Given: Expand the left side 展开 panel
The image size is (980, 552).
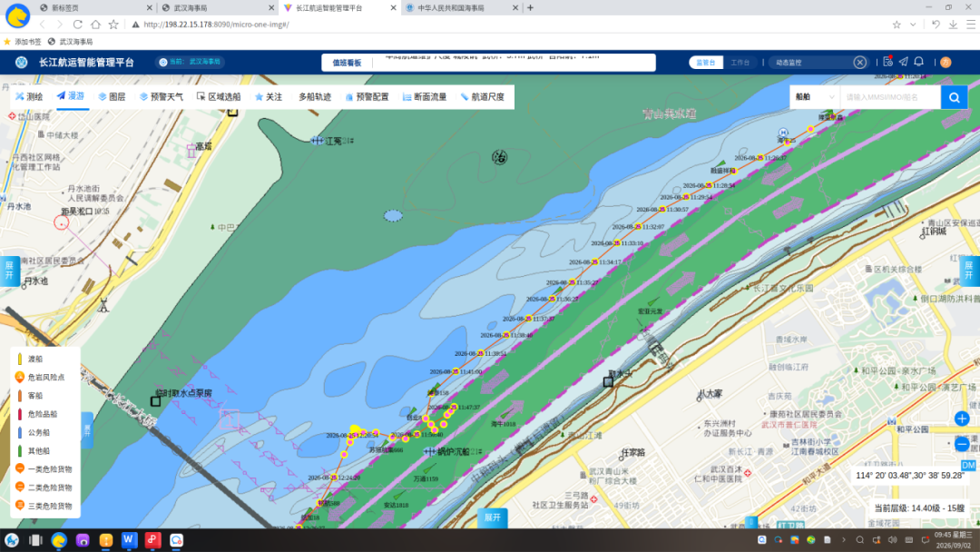Looking at the screenshot, I should click(9, 271).
